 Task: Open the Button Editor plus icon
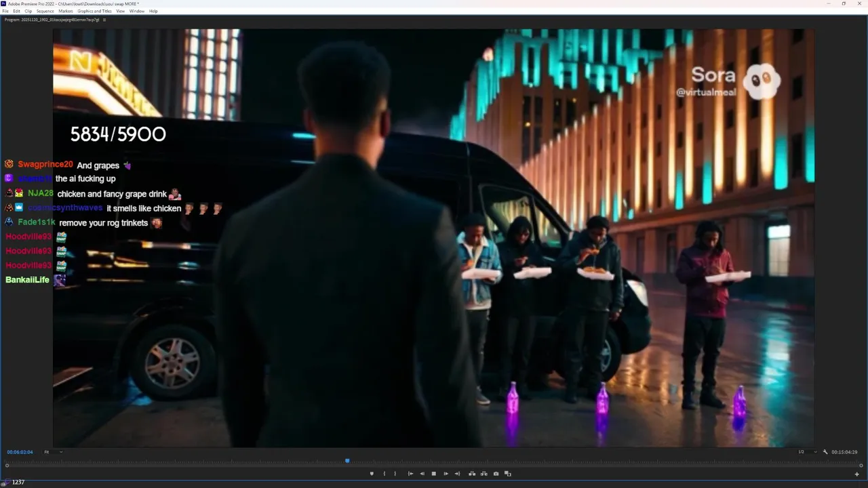tap(857, 474)
